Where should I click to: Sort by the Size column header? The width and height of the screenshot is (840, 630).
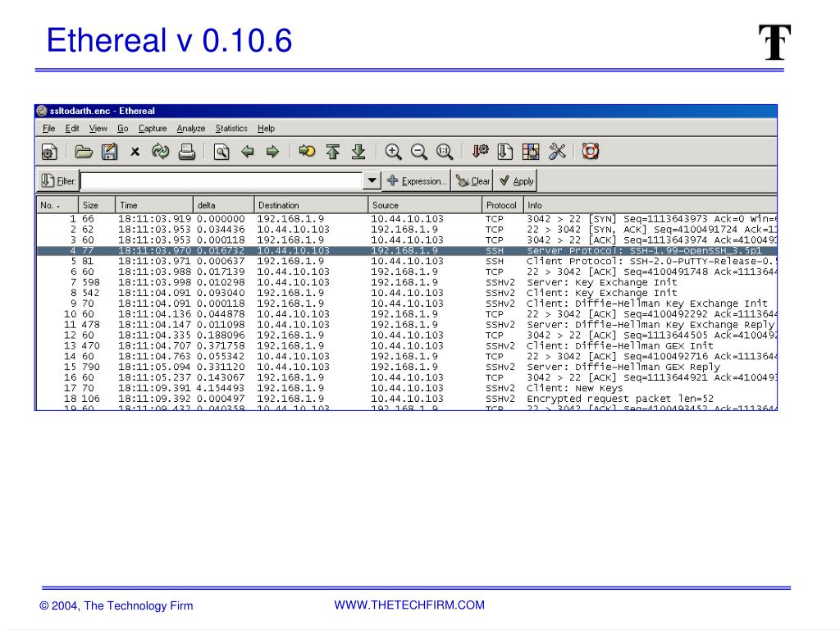[97, 205]
